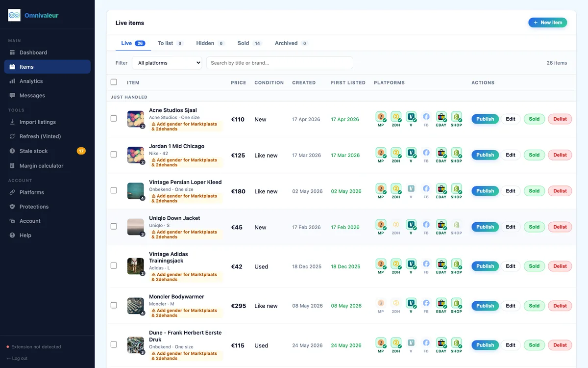Click the Omnivaleur logo icon

point(14,15)
